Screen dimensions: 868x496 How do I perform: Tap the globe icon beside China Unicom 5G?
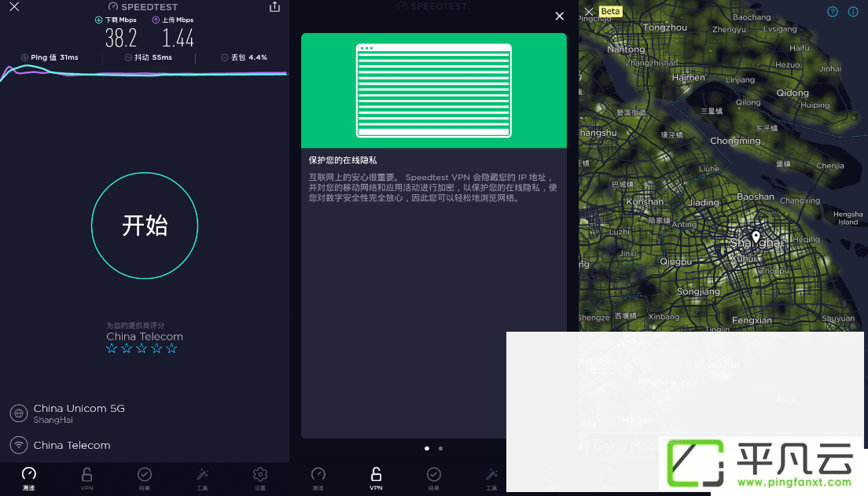[x=19, y=413]
